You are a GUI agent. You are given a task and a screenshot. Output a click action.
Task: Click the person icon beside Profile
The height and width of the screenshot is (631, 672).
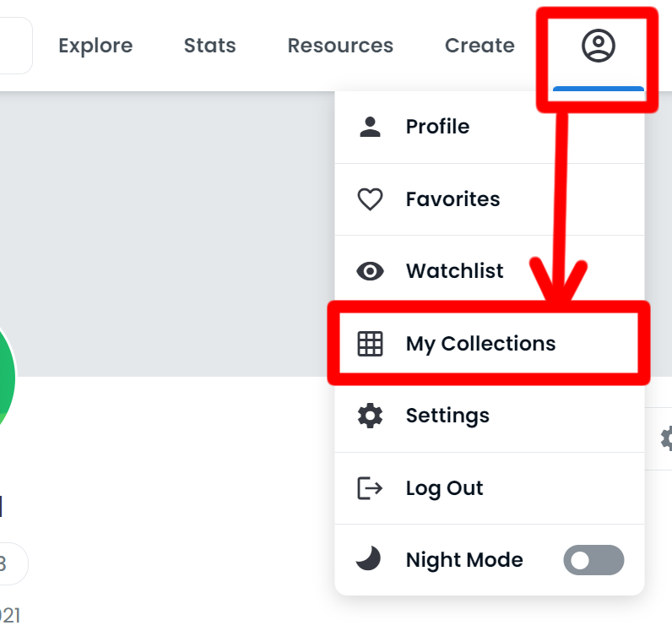tap(371, 127)
